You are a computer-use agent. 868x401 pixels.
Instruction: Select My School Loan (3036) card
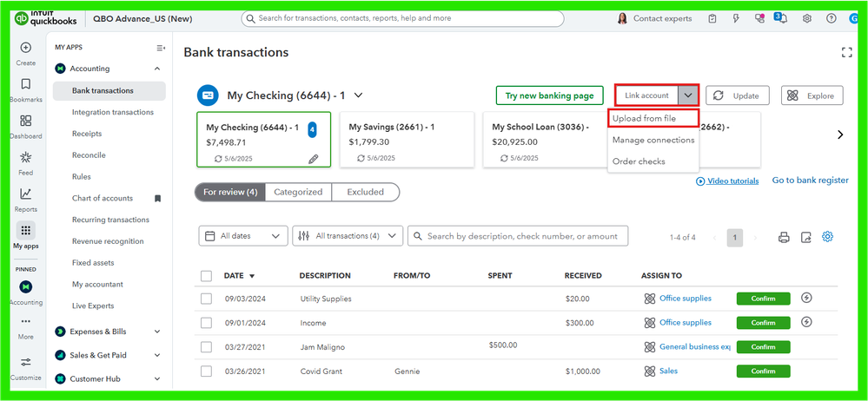point(546,140)
